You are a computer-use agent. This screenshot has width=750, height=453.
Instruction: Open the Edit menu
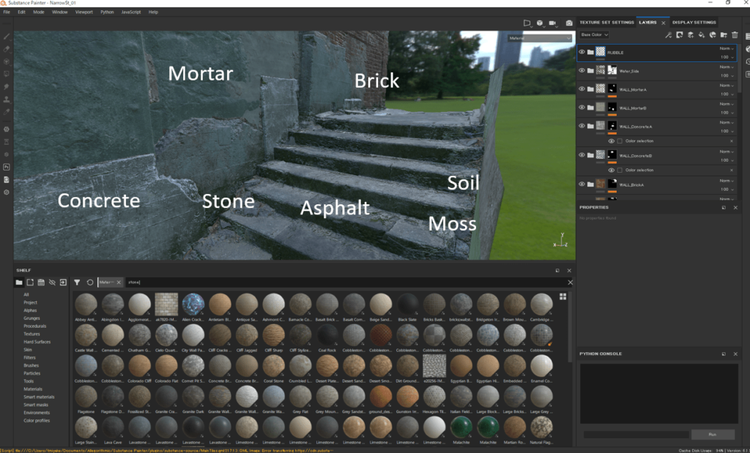click(x=22, y=12)
